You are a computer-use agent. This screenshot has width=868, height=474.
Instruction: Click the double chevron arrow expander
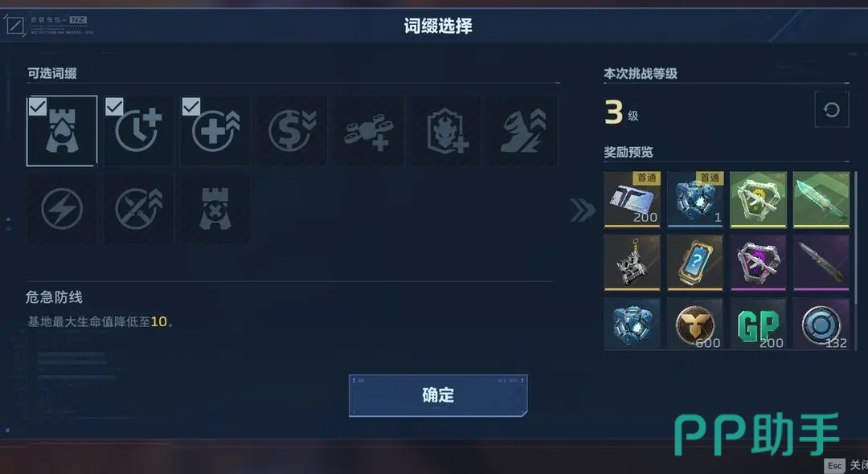tap(583, 210)
